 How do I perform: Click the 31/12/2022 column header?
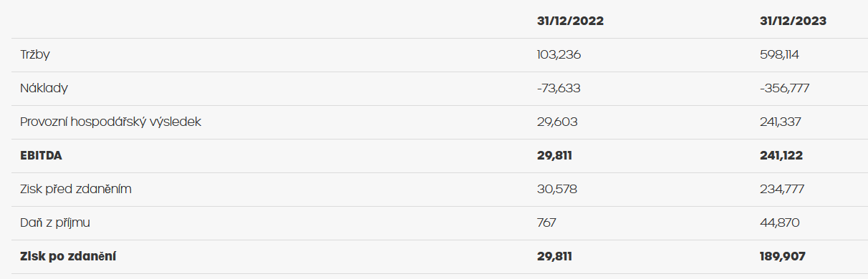click(x=570, y=21)
